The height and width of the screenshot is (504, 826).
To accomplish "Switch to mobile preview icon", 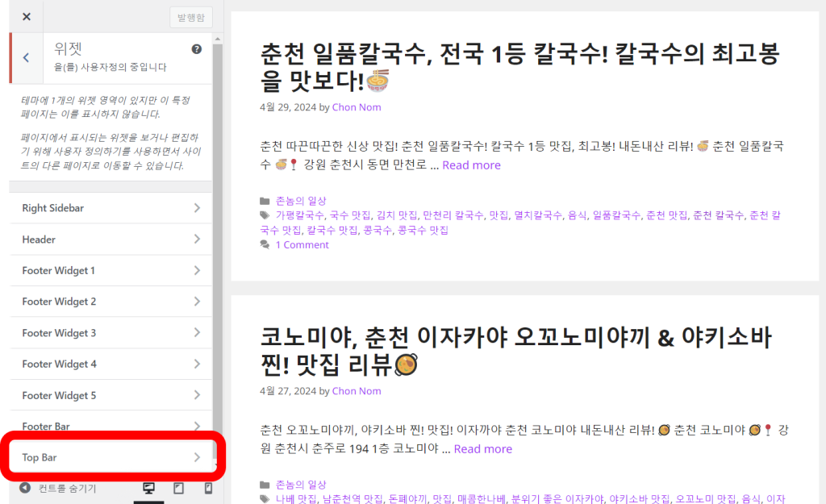I will click(209, 488).
